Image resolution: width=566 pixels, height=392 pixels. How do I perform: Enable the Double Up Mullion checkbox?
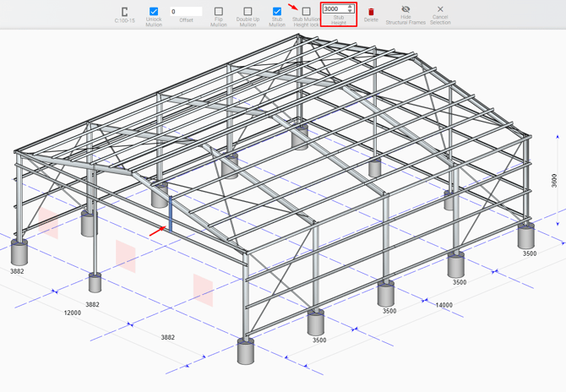click(248, 11)
